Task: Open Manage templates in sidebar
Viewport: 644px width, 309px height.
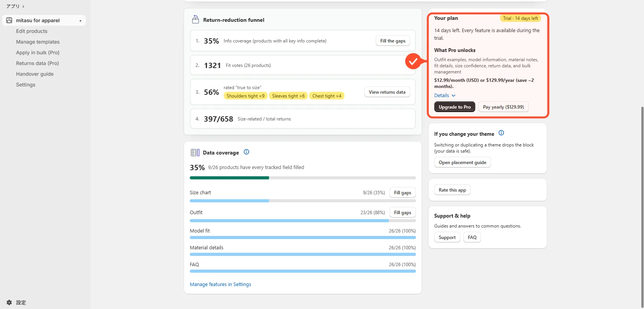Action: pyautogui.click(x=38, y=42)
